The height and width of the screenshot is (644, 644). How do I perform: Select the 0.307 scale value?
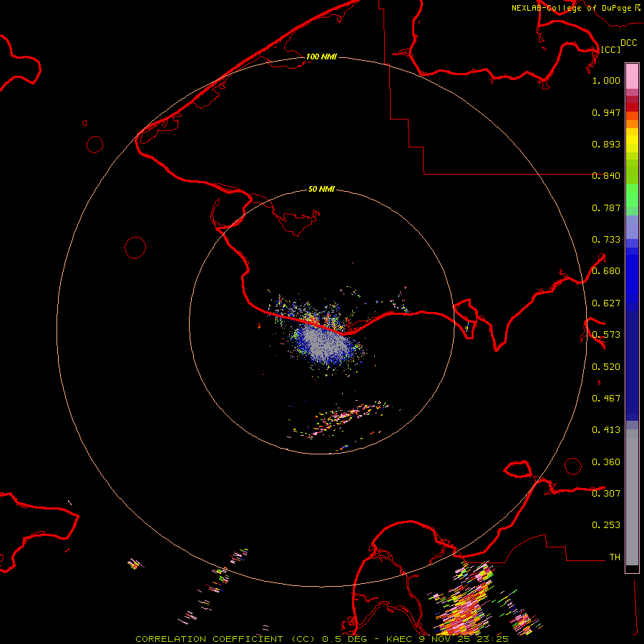click(x=606, y=494)
